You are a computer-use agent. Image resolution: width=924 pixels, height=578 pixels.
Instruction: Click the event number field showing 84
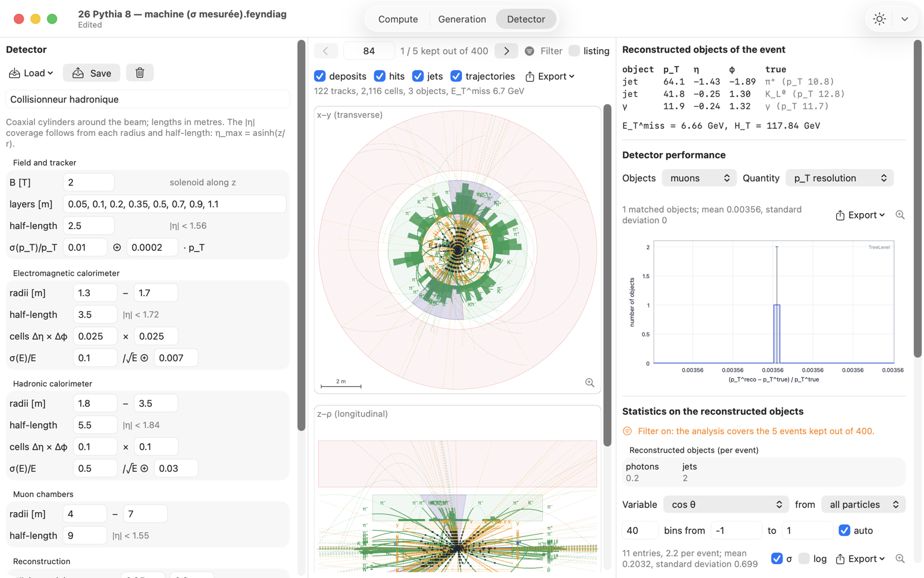pos(369,51)
